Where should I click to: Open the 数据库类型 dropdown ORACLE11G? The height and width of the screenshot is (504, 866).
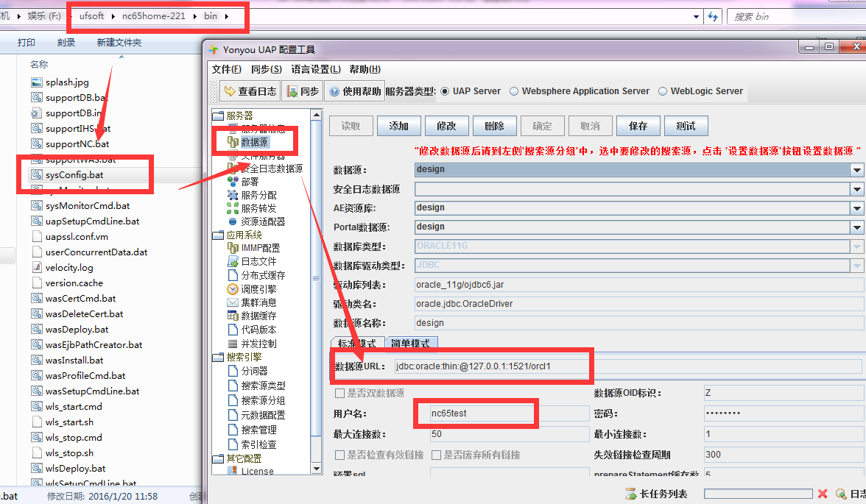point(856,246)
